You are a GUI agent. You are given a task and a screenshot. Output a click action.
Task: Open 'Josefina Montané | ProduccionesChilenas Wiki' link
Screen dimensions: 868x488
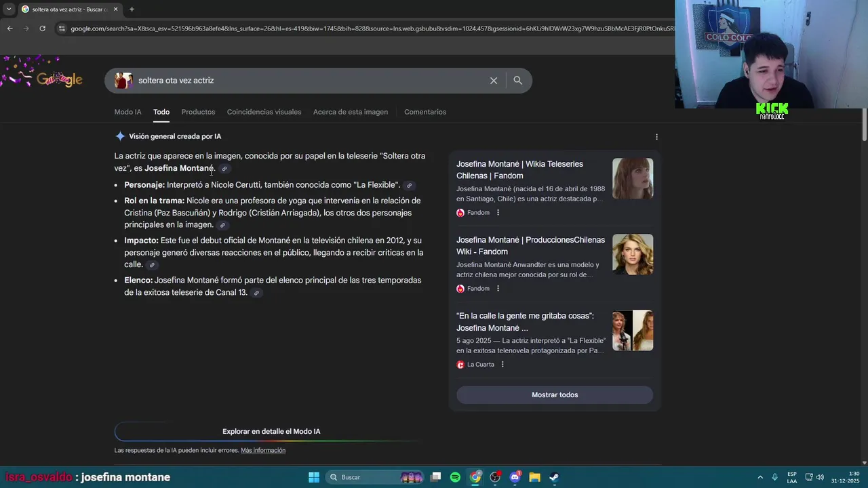tap(530, 245)
